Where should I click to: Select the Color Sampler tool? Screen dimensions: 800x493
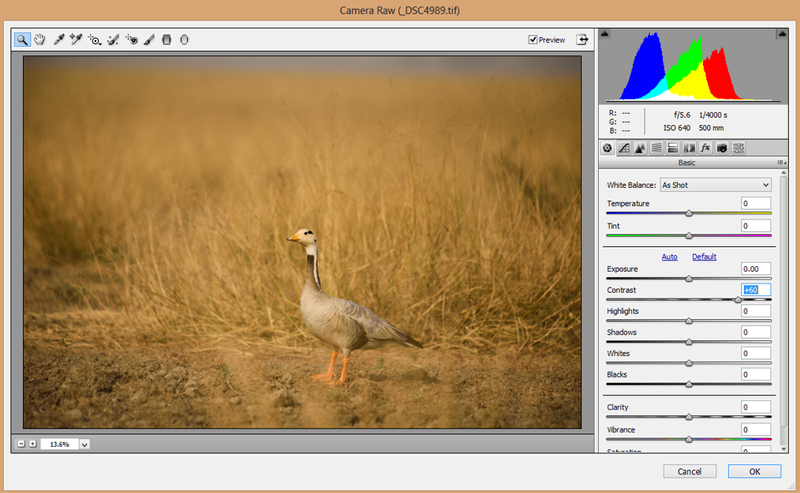tap(76, 40)
